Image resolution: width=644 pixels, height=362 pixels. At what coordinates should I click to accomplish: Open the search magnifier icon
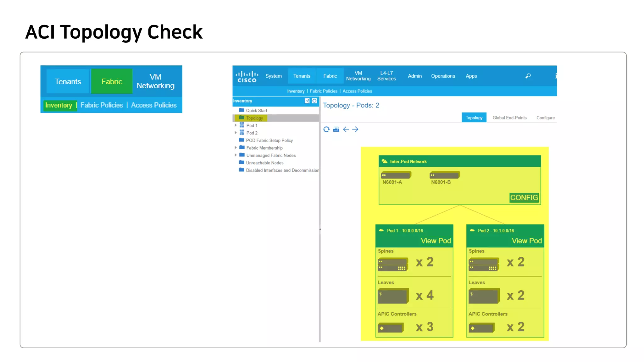pyautogui.click(x=528, y=76)
